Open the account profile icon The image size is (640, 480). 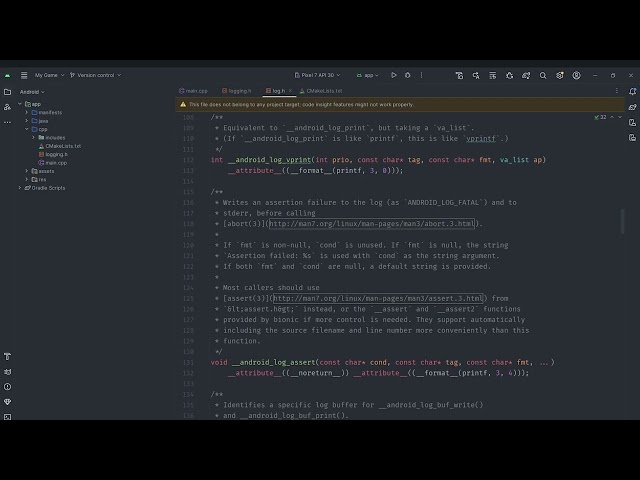tap(576, 76)
